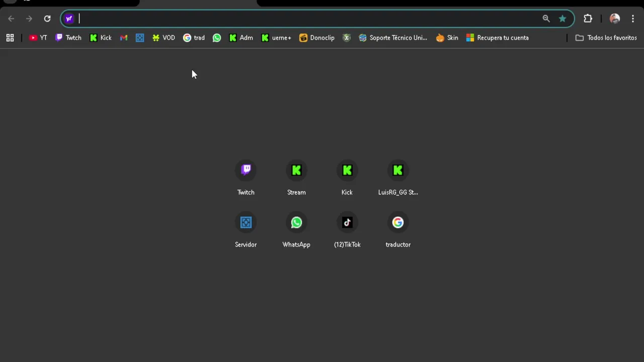Expand the Todos los favoritos folder

click(606, 38)
